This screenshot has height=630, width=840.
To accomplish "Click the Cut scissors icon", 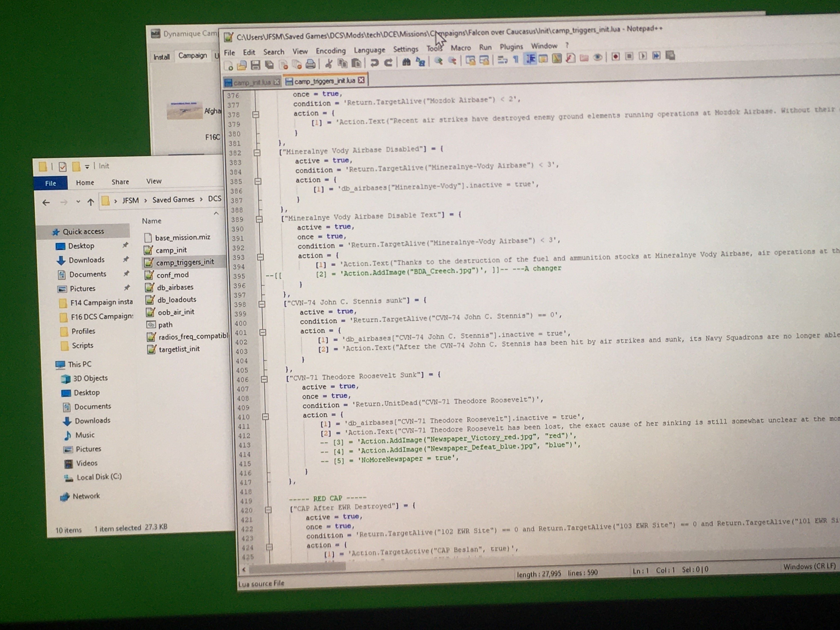I will coord(329,63).
